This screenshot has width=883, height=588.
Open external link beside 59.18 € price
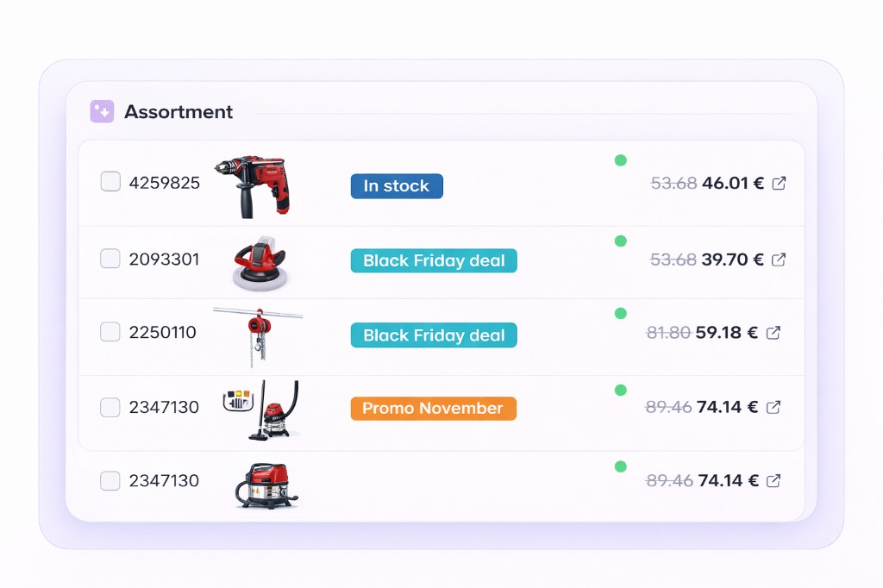(x=773, y=333)
